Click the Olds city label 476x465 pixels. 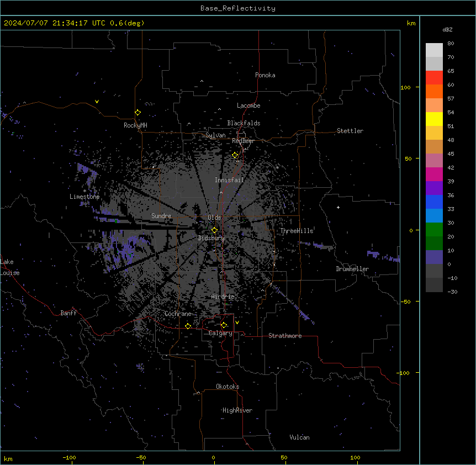pyautogui.click(x=214, y=218)
